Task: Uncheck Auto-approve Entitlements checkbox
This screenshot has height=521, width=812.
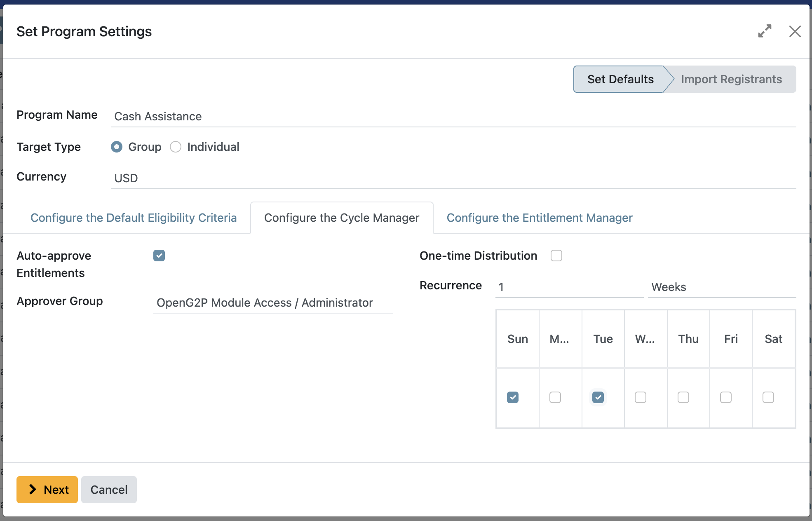Action: click(x=159, y=256)
